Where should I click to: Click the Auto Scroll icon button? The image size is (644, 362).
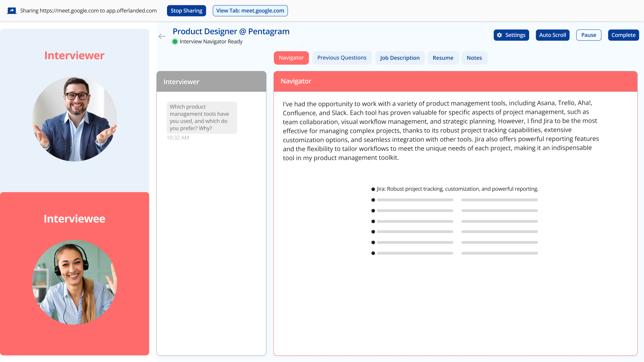click(552, 35)
